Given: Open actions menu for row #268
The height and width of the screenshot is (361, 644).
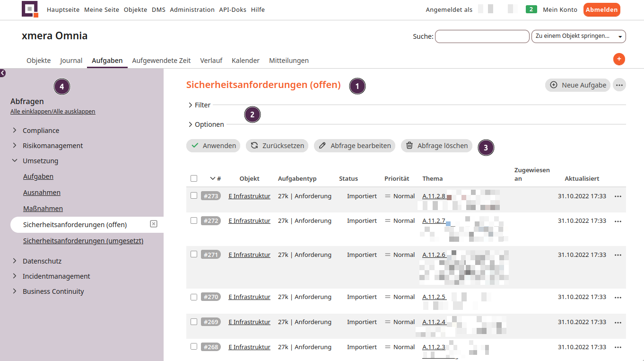Looking at the screenshot, I should (618, 347).
